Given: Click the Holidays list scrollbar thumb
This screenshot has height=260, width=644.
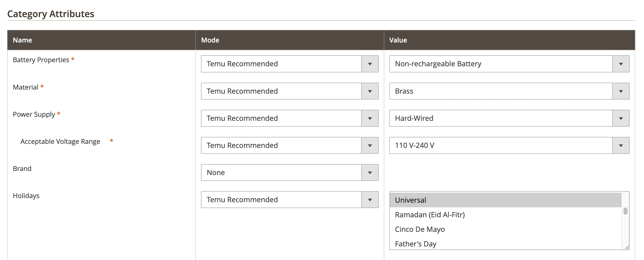Looking at the screenshot, I should pos(626,211).
